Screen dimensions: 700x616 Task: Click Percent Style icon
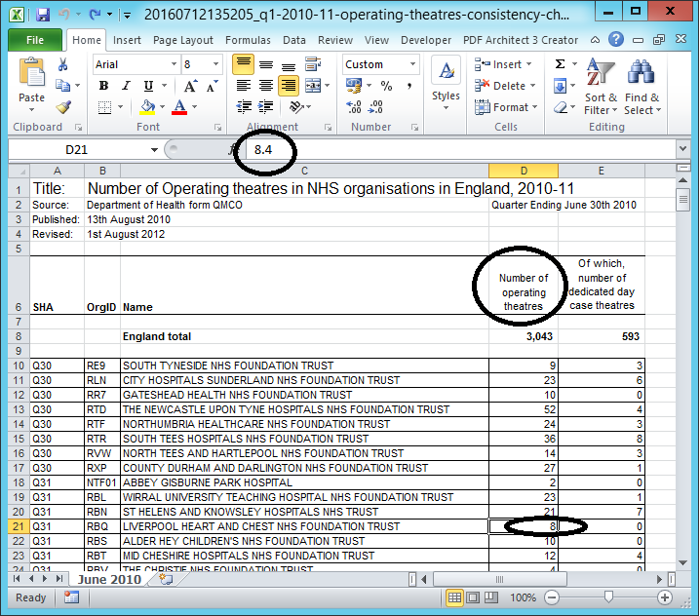(x=386, y=85)
